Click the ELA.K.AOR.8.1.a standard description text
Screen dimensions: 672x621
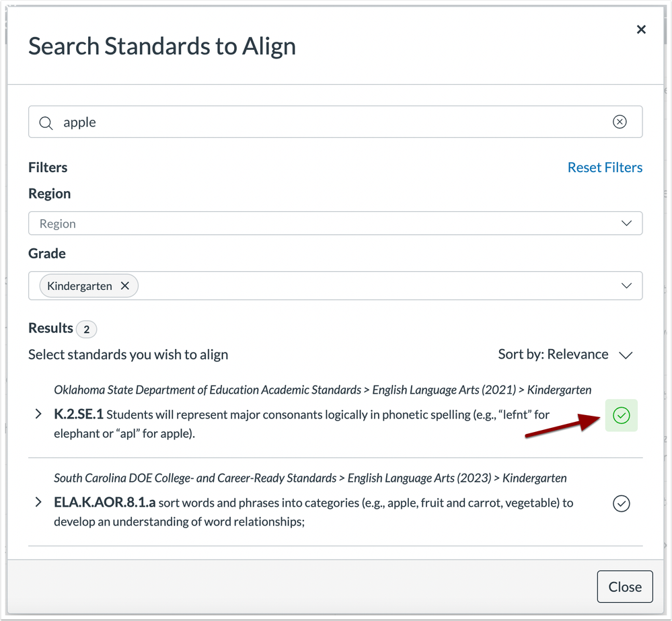[x=313, y=512]
